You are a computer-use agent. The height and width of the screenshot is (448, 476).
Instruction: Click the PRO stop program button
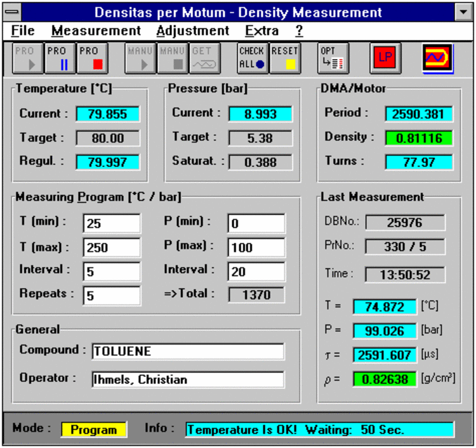(x=89, y=58)
